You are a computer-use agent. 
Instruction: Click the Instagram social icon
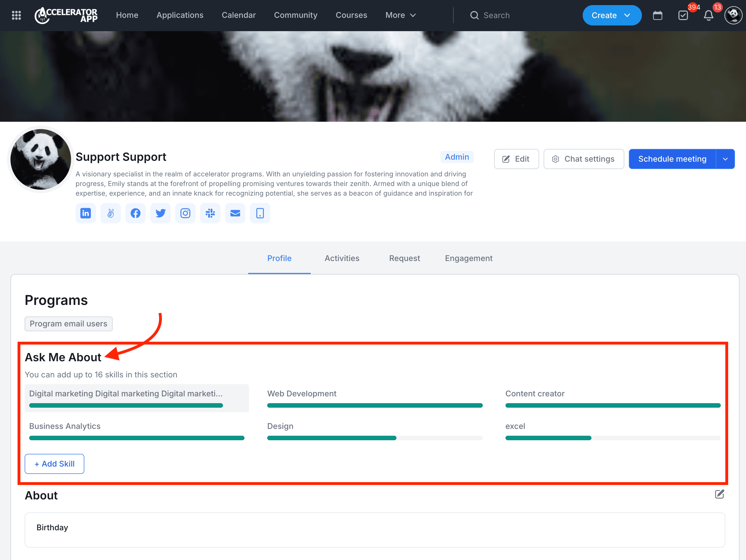[x=185, y=213]
